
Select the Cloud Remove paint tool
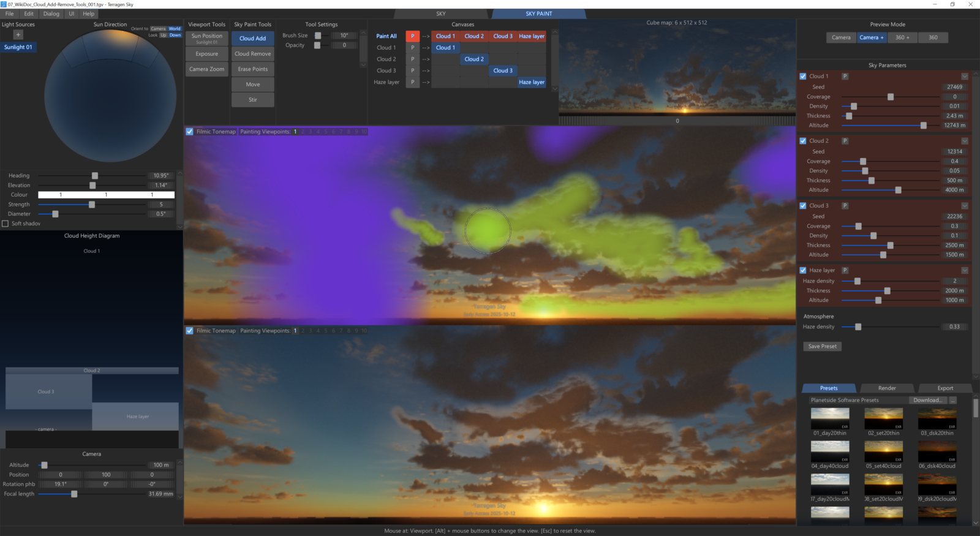click(252, 54)
